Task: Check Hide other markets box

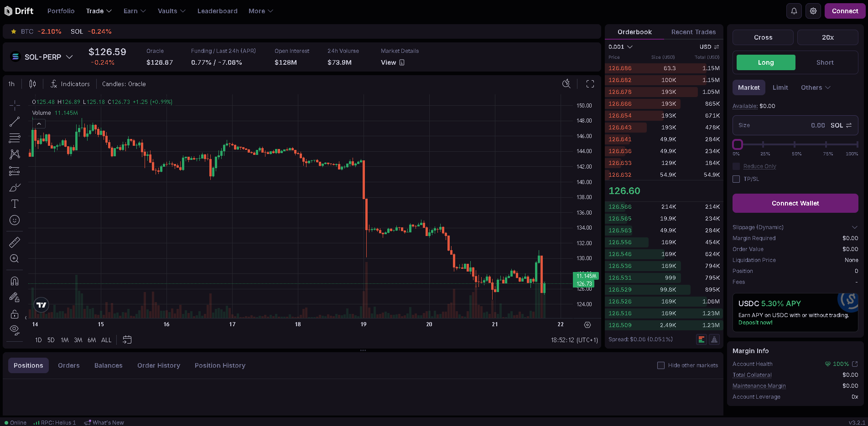Action: pyautogui.click(x=660, y=365)
